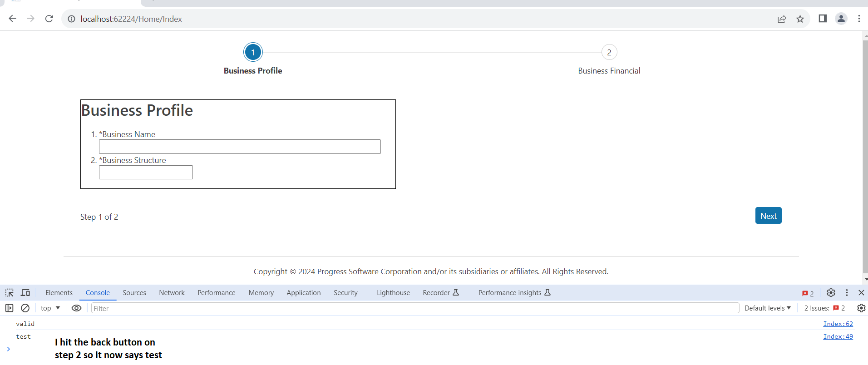868x365 pixels.
Task: Open the Index:62 source link
Action: (838, 324)
